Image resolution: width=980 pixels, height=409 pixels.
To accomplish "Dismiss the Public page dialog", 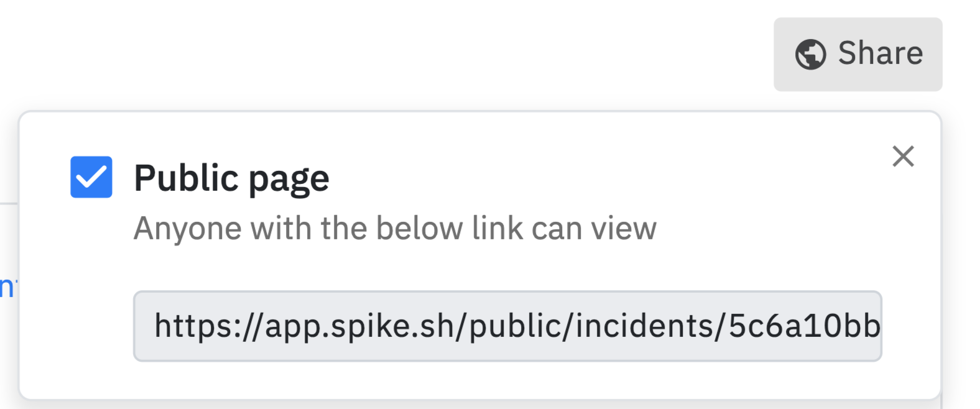I will point(903,156).
